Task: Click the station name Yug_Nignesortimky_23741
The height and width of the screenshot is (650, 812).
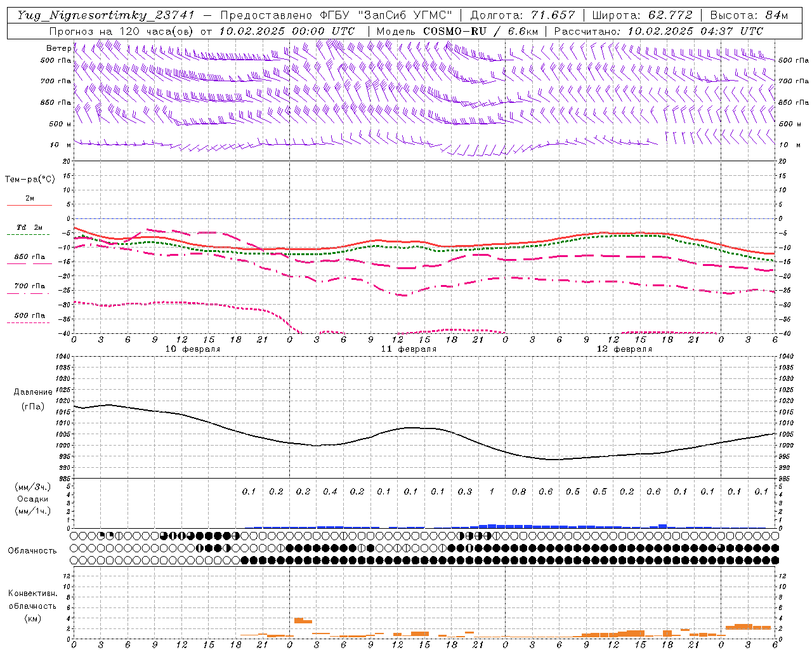Action: 105,15
